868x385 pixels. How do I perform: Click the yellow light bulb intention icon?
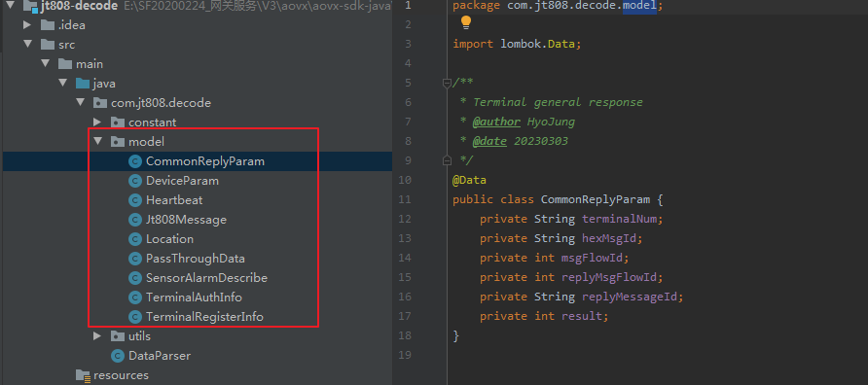tap(466, 22)
